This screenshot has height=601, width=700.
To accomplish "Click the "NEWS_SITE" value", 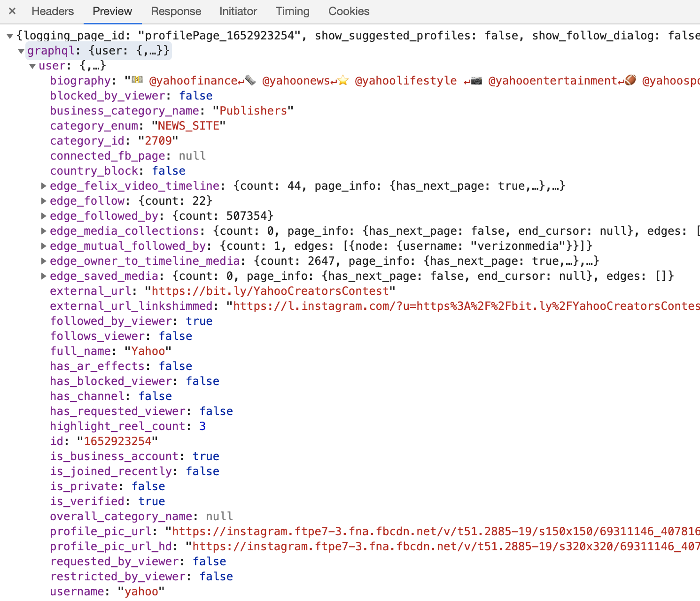I will click(x=188, y=126).
